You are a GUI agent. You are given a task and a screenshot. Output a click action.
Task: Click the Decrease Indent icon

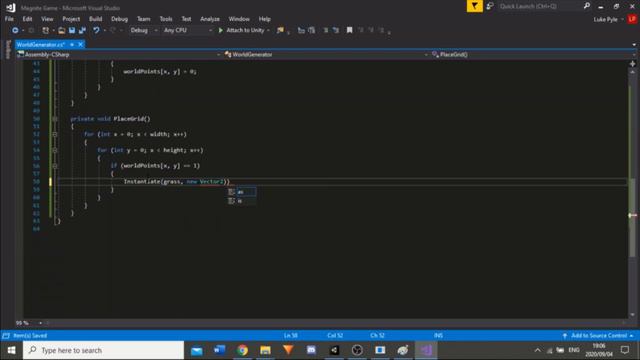point(301,30)
